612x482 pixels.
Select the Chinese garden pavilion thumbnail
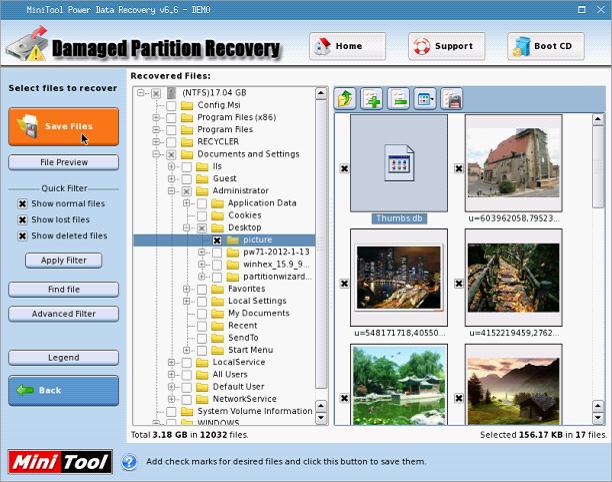(399, 384)
